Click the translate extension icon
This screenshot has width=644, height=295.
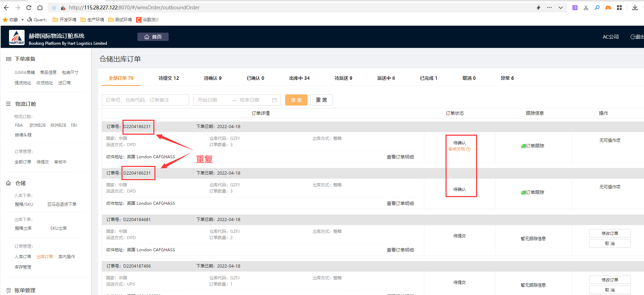[x=575, y=8]
